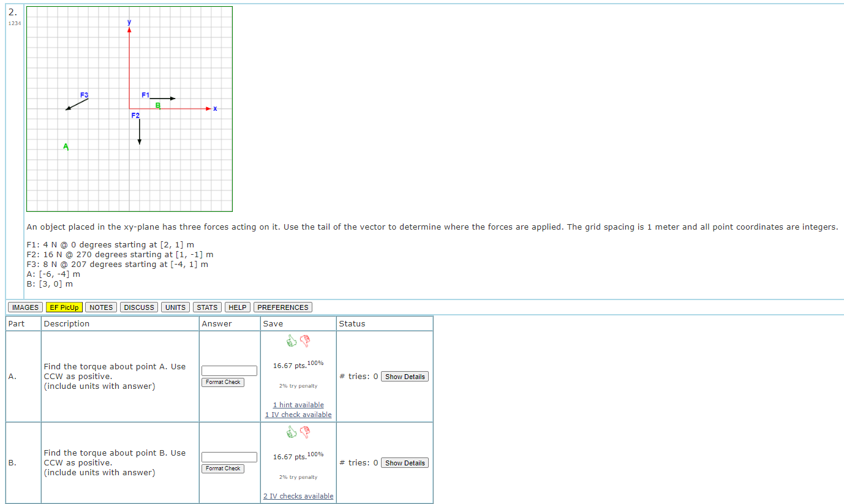Screen dimensions: 844x504
Task: Run Format Check for Part B answer
Action: pos(223,468)
